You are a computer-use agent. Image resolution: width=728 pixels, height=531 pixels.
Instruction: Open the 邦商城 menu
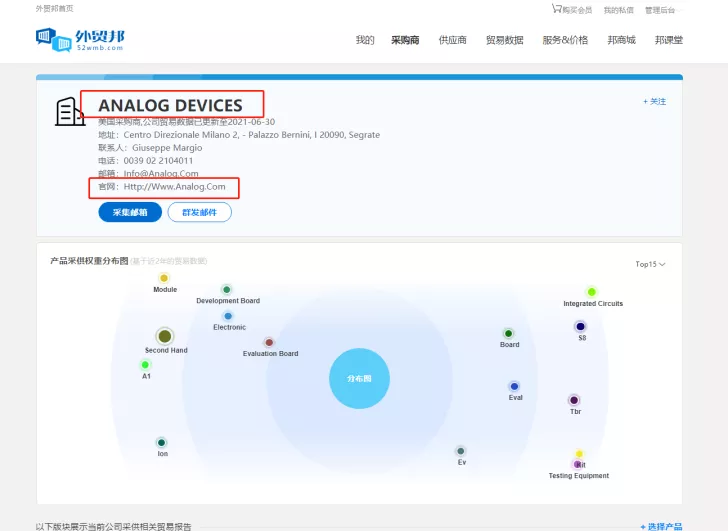622,40
